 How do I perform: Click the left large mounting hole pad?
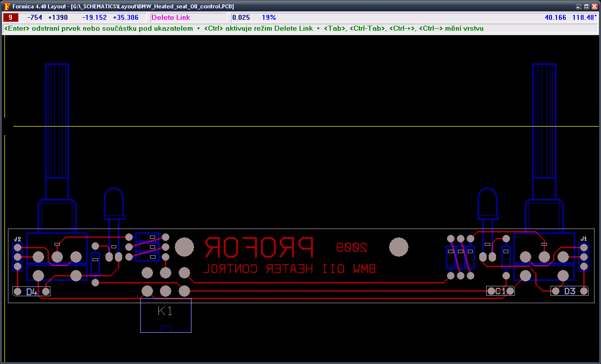pyautogui.click(x=185, y=247)
